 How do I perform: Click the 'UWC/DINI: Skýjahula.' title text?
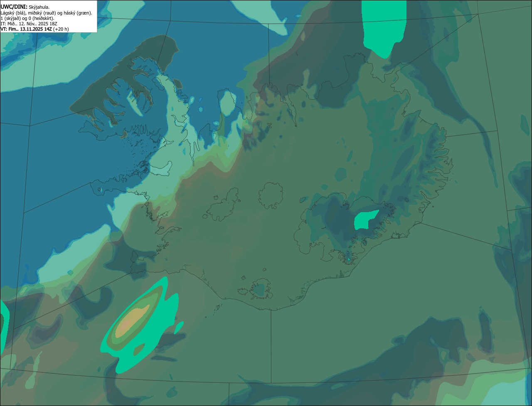coord(25,7)
